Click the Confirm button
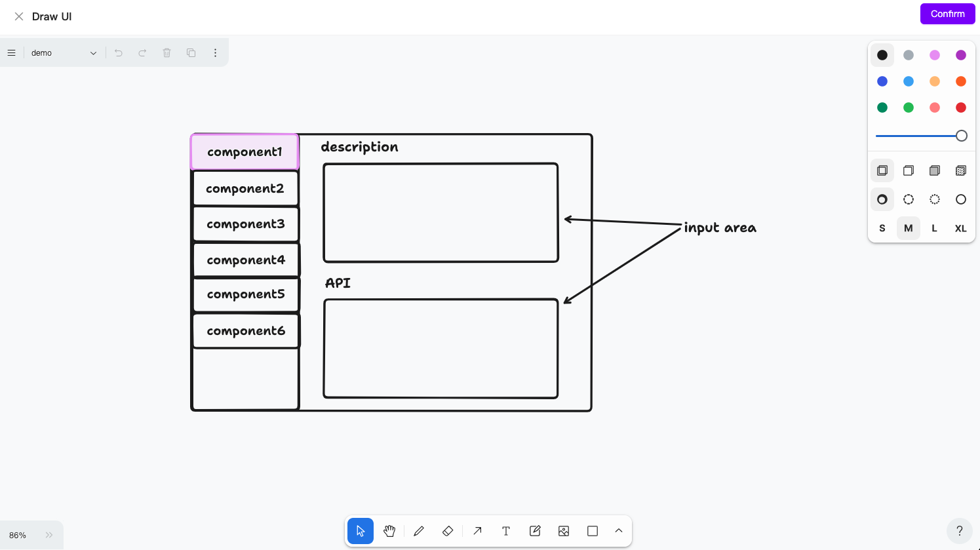This screenshot has height=550, width=980. [x=947, y=14]
